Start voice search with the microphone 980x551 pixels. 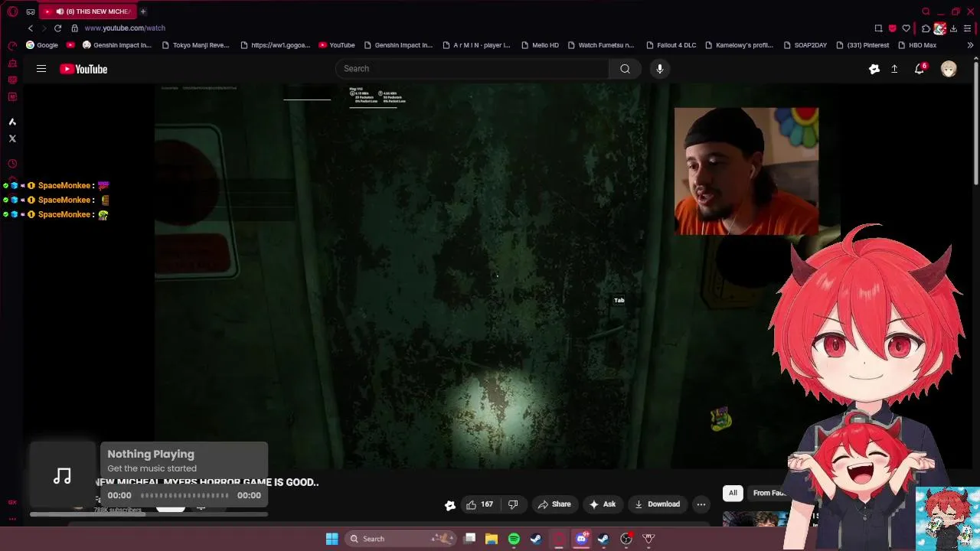pos(659,69)
